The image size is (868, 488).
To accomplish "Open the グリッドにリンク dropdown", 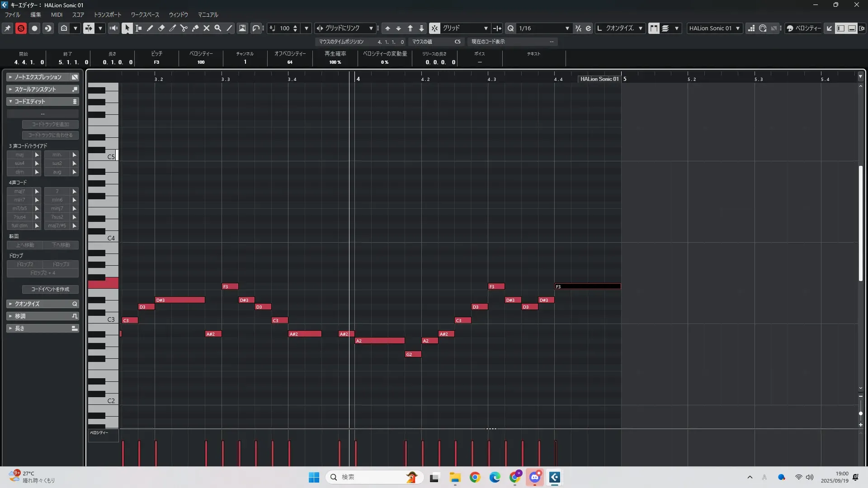I will [371, 28].
